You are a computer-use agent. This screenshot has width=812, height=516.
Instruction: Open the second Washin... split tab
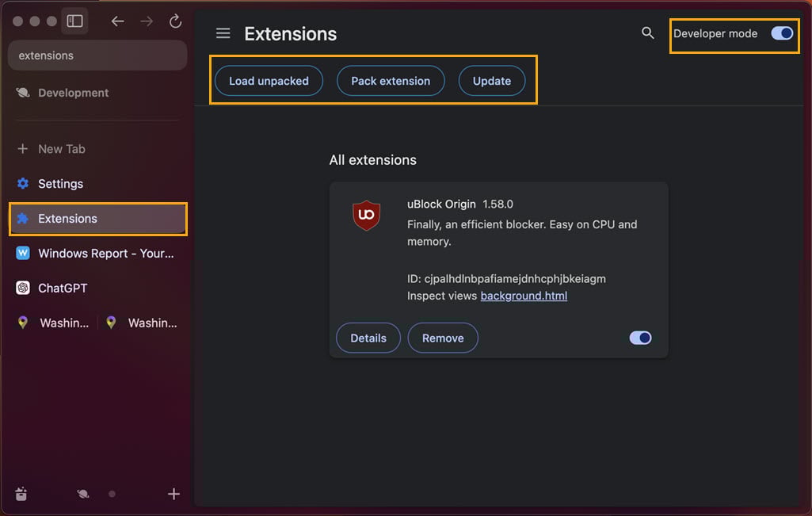[142, 323]
